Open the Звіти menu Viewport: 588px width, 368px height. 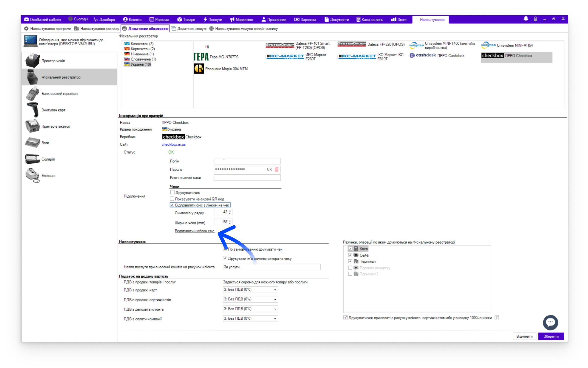399,20
